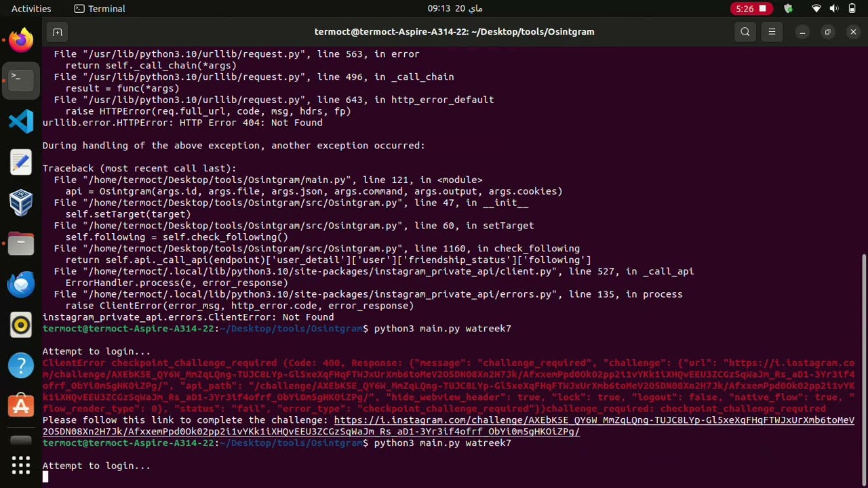The image size is (868, 488).
Task: Open the terminal hamburger menu
Action: pyautogui.click(x=772, y=32)
